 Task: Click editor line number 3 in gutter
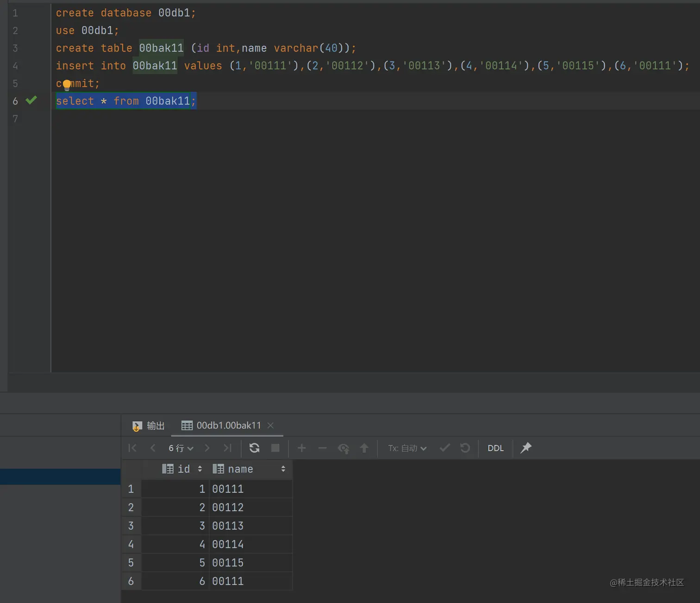click(15, 48)
